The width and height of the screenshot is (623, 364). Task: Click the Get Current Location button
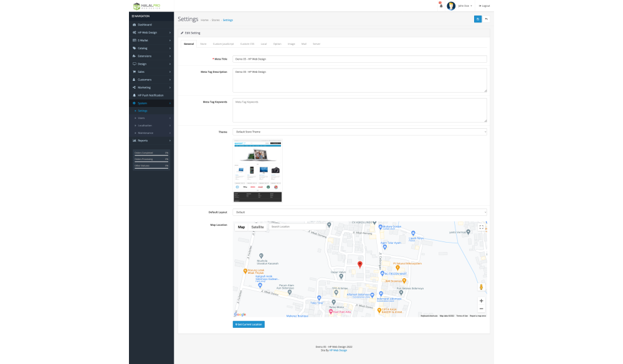(x=249, y=324)
